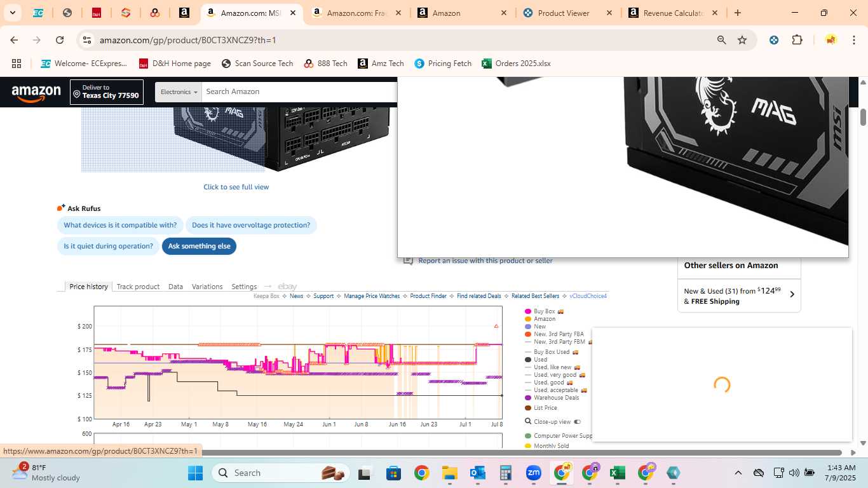Change delivery location Texas City 77590
868x488 pixels.
point(107,92)
